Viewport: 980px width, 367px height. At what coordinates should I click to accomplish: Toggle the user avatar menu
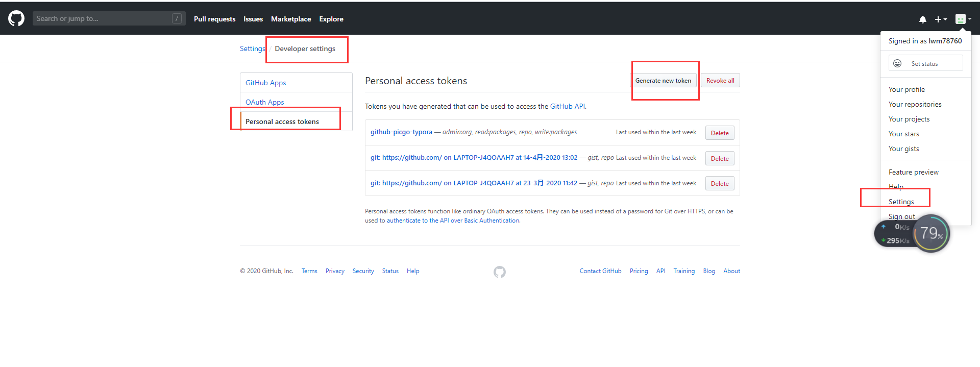coord(963,19)
